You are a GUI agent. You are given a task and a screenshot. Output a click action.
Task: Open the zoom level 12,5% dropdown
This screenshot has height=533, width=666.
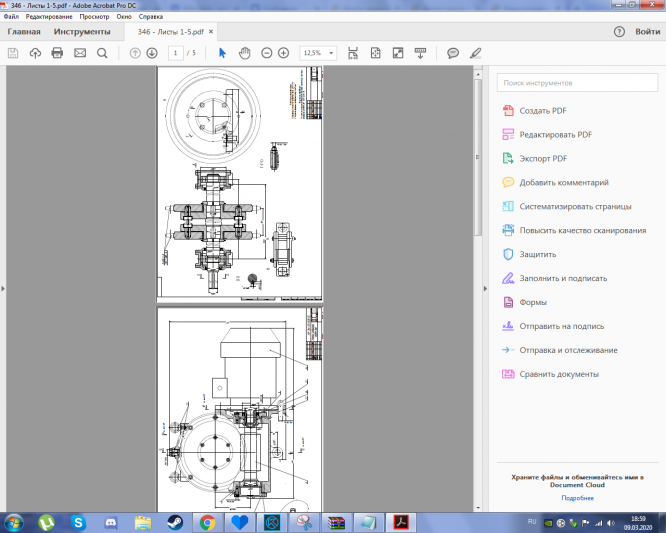tap(319, 53)
